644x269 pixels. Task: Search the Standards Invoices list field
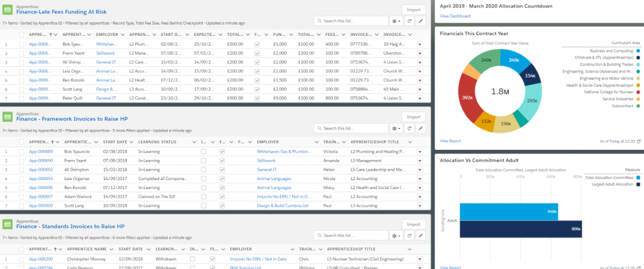pos(351,236)
